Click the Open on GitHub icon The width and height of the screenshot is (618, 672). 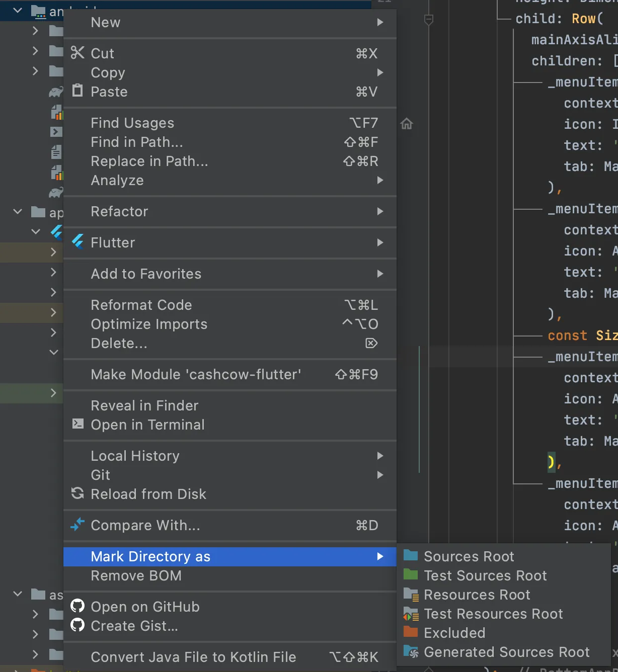coord(78,606)
